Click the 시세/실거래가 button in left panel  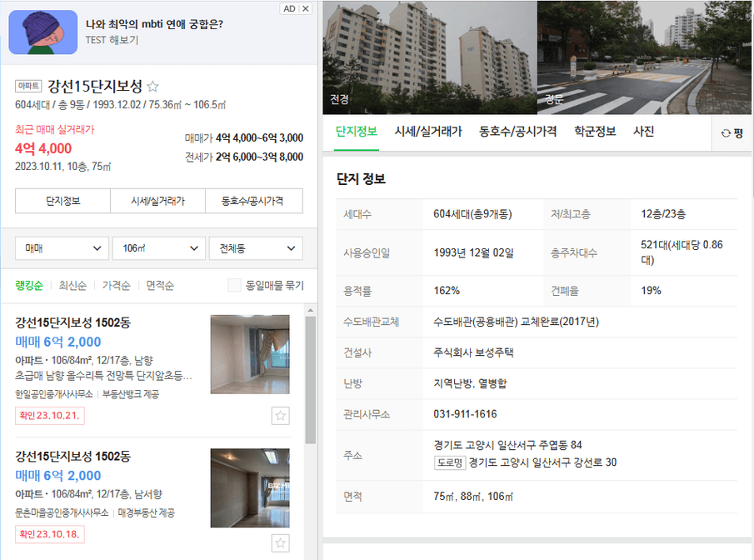pos(157,201)
